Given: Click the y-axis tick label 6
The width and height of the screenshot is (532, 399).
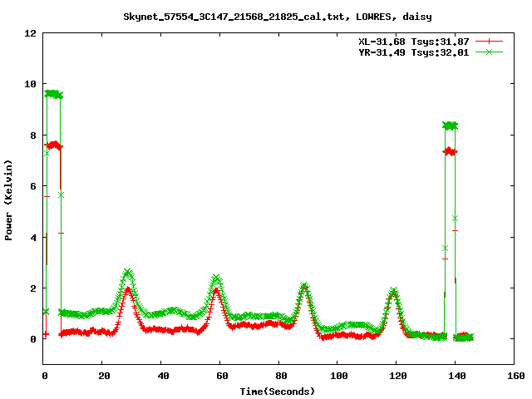Looking at the screenshot, I should click(x=33, y=186).
